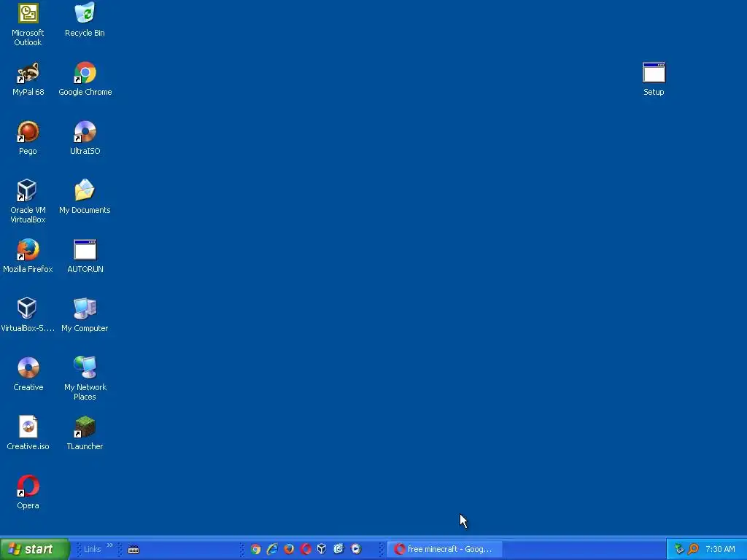Click the Start button
Viewport: 747px width, 560px height.
35,549
